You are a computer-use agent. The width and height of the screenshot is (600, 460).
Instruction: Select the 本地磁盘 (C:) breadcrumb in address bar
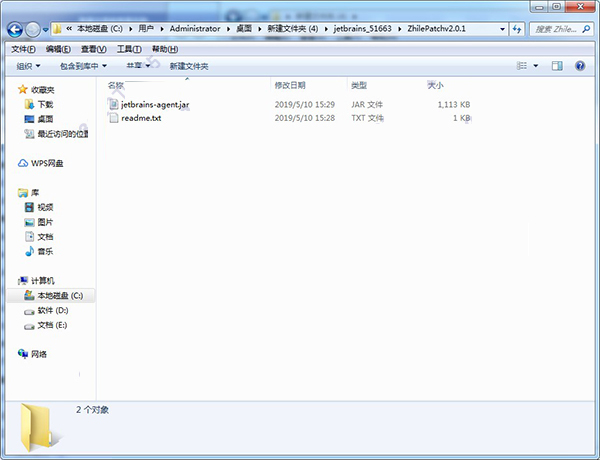[99, 29]
